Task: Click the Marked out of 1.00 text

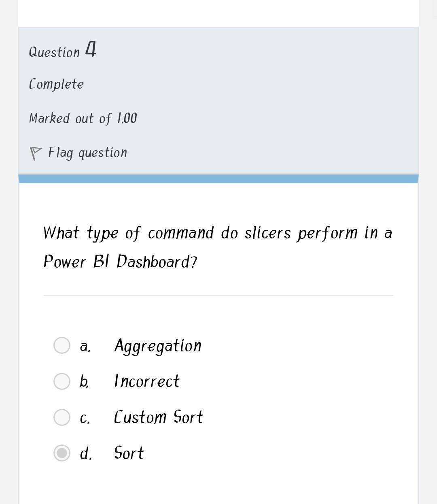Action: [x=83, y=118]
